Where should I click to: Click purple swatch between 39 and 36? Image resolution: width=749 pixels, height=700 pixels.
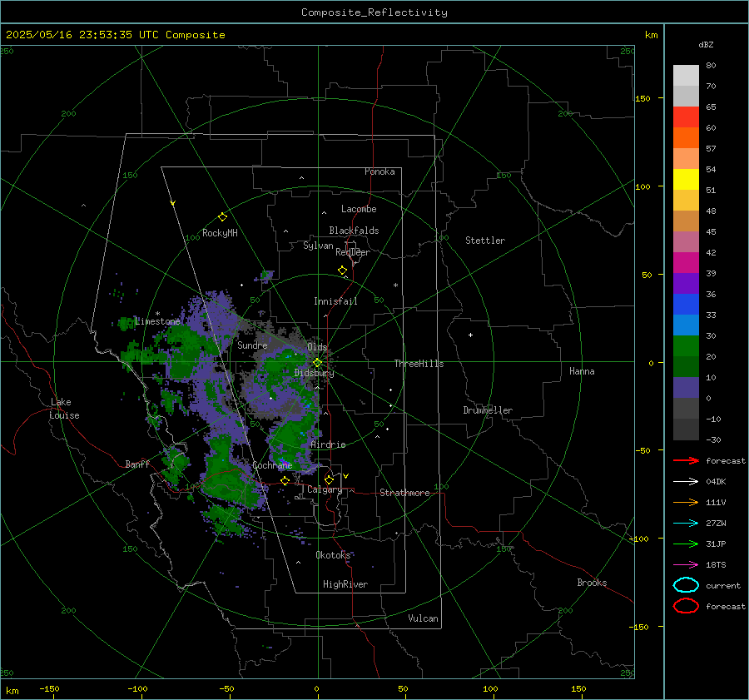tap(686, 283)
